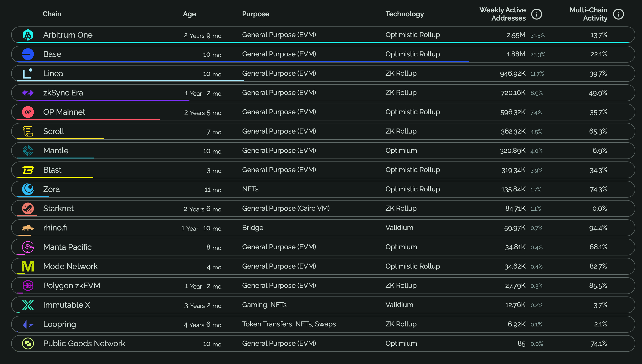The width and height of the screenshot is (642, 364).
Task: Click the Loopring logo icon
Action: 28,324
